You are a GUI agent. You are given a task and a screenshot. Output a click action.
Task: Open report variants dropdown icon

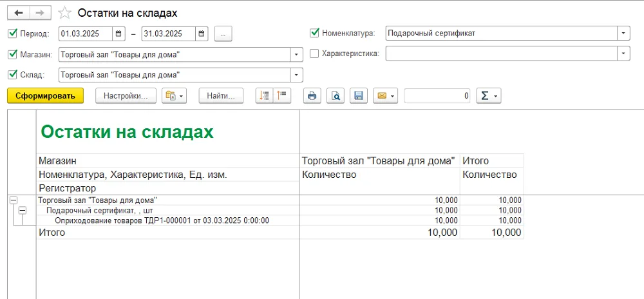pos(174,96)
